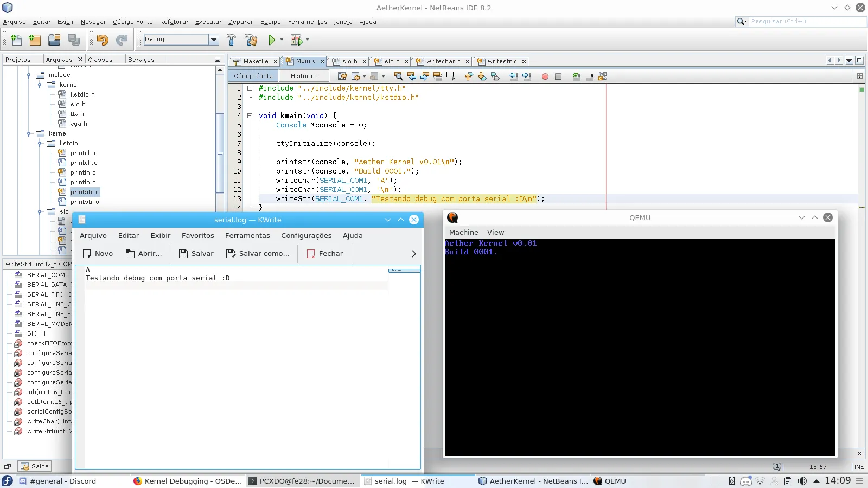Collapse the include folder tree node
The image size is (868, 488).
point(29,75)
